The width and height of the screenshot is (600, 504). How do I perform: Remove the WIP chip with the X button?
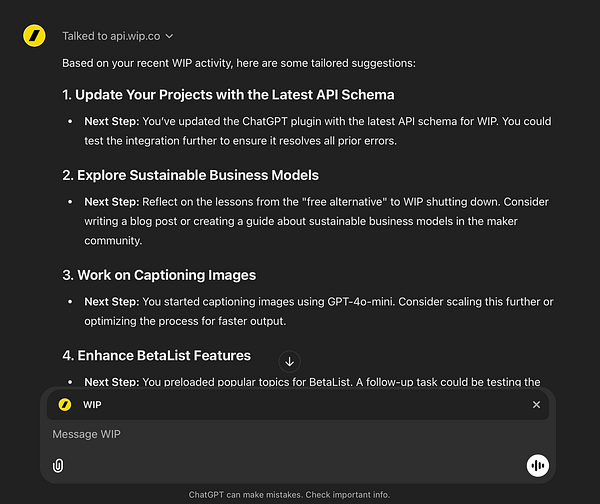pos(536,404)
